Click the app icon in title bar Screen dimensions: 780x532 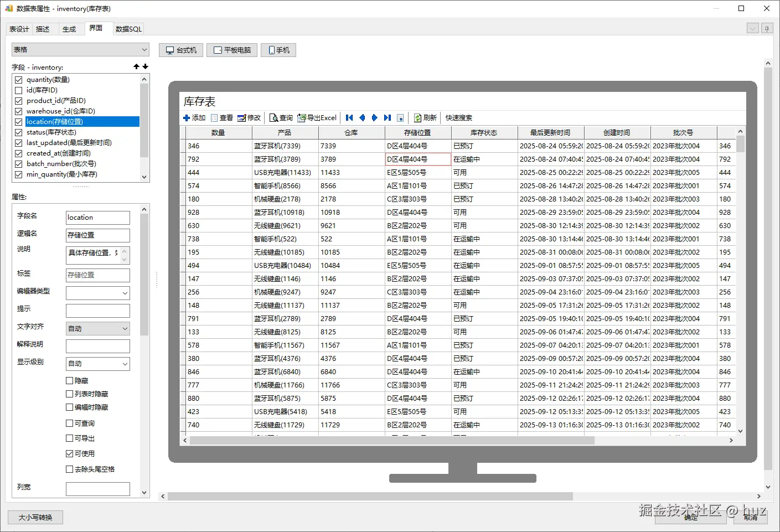point(9,8)
